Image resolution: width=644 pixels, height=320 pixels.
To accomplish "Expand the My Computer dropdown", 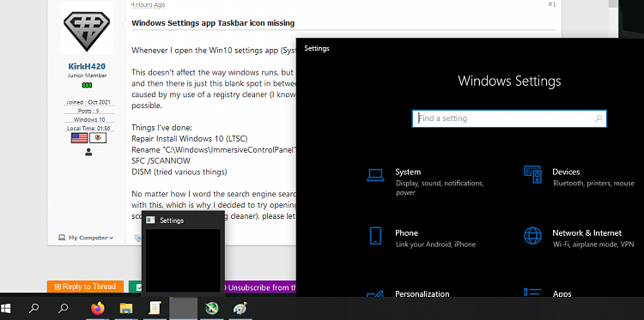I will click(86, 238).
